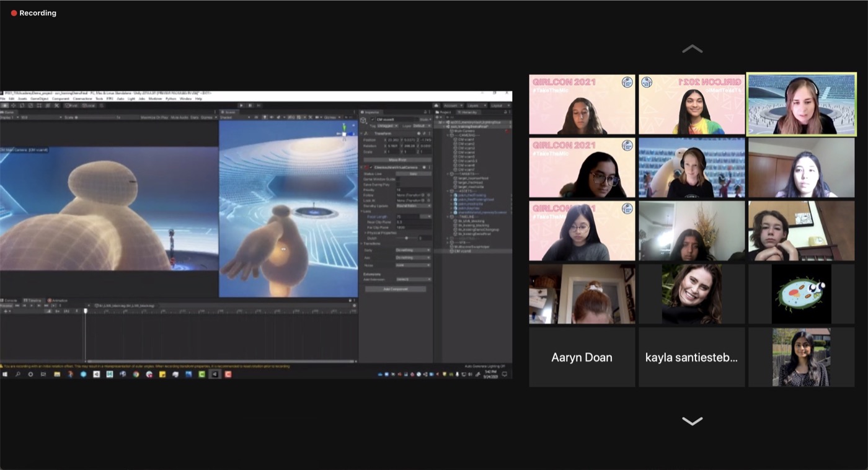
Task: Click the Move Pivot button
Action: click(397, 160)
